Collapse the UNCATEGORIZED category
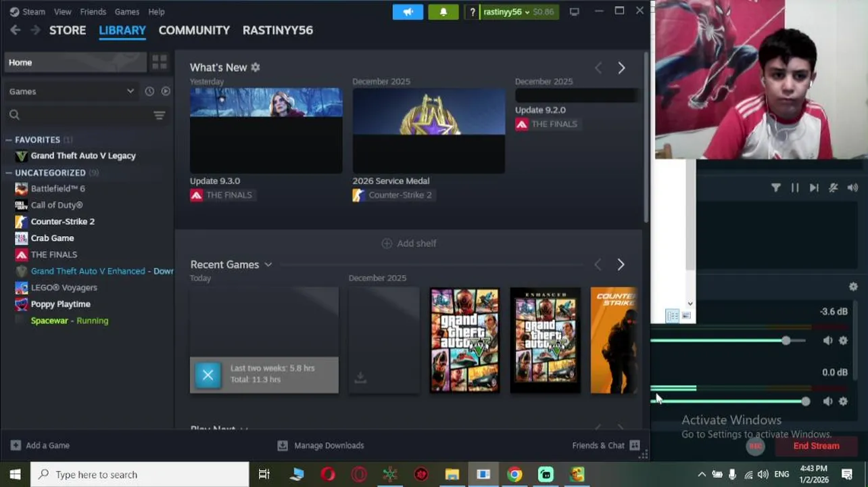The width and height of the screenshot is (868, 487). pyautogui.click(x=9, y=172)
